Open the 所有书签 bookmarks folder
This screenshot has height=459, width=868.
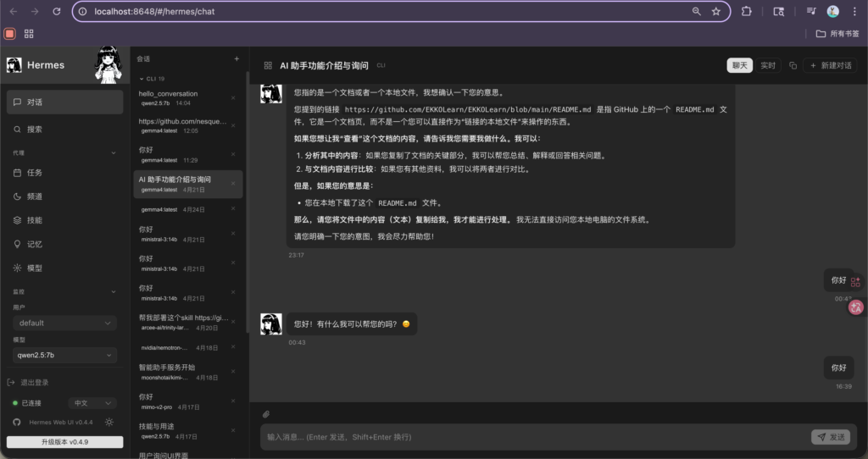tap(837, 34)
